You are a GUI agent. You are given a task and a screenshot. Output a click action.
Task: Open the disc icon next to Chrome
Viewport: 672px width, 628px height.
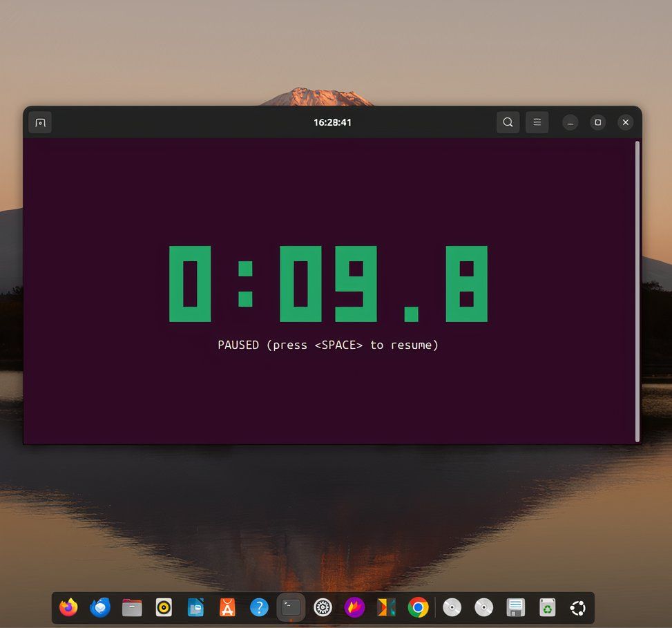tap(452, 608)
